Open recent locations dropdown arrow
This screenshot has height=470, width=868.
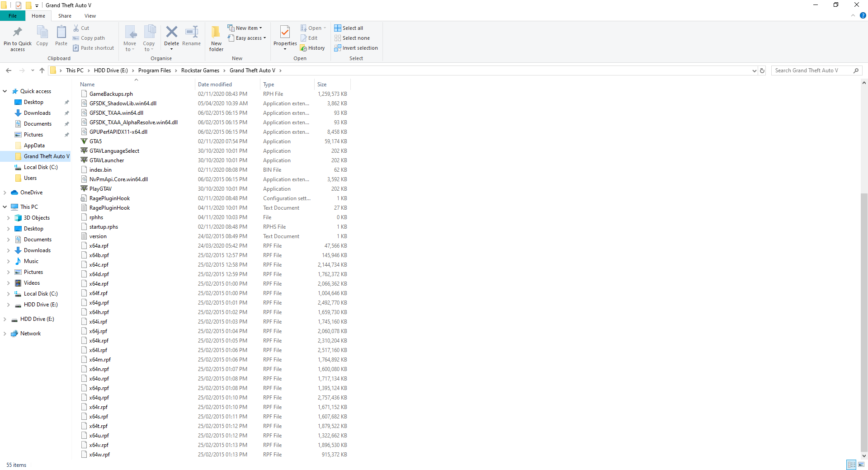[33, 70]
